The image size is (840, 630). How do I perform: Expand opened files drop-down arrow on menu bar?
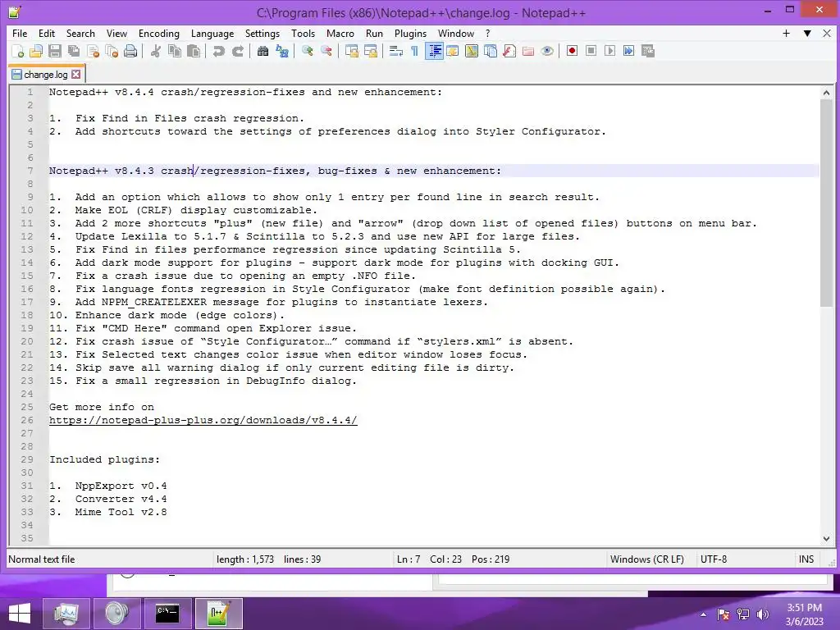[x=807, y=33]
